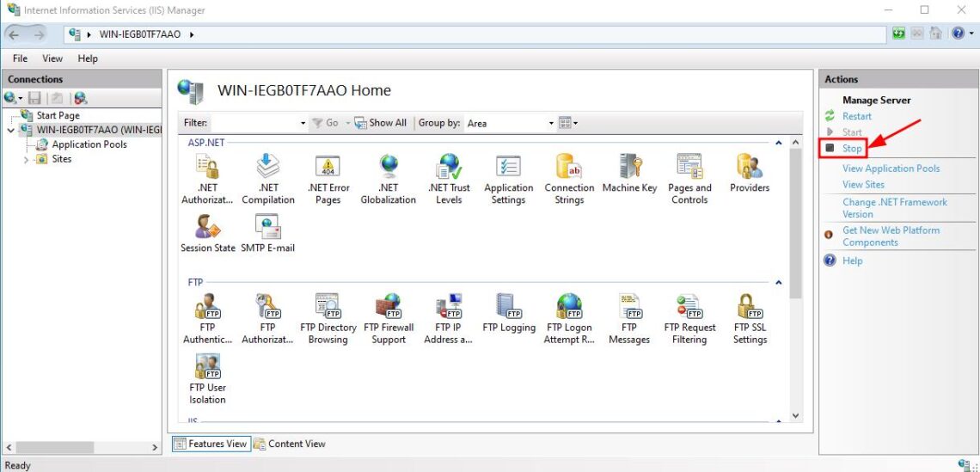Expand the Sites tree node
The image size is (980, 472).
(26, 159)
